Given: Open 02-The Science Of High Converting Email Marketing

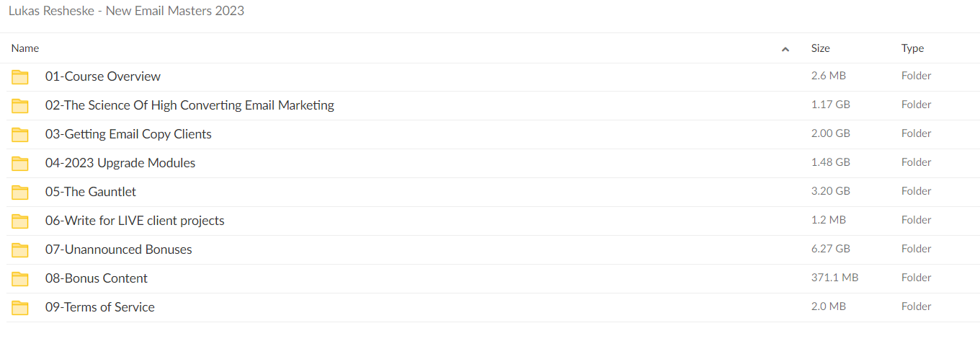Looking at the screenshot, I should tap(190, 105).
